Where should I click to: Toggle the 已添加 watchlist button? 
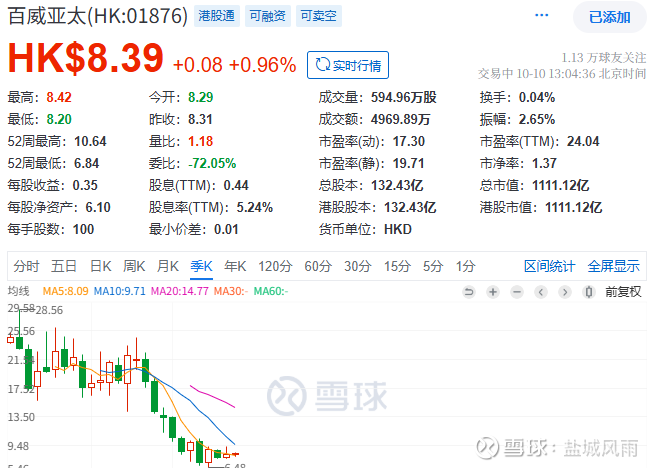pyautogui.click(x=609, y=17)
